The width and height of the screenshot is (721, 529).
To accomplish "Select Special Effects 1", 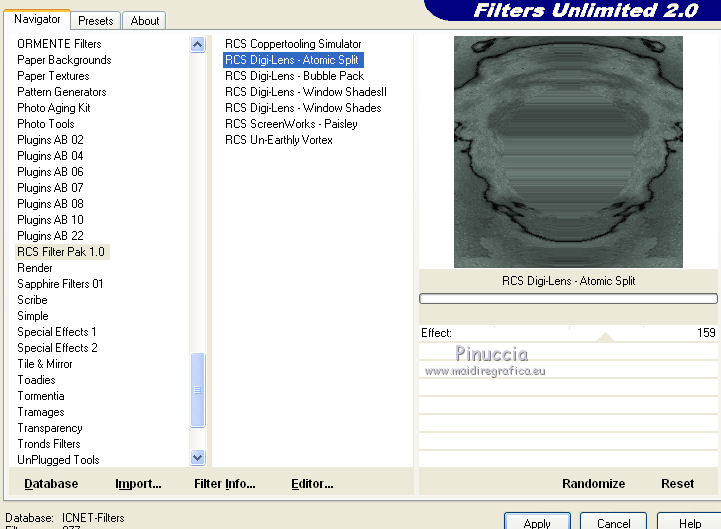I will [57, 332].
